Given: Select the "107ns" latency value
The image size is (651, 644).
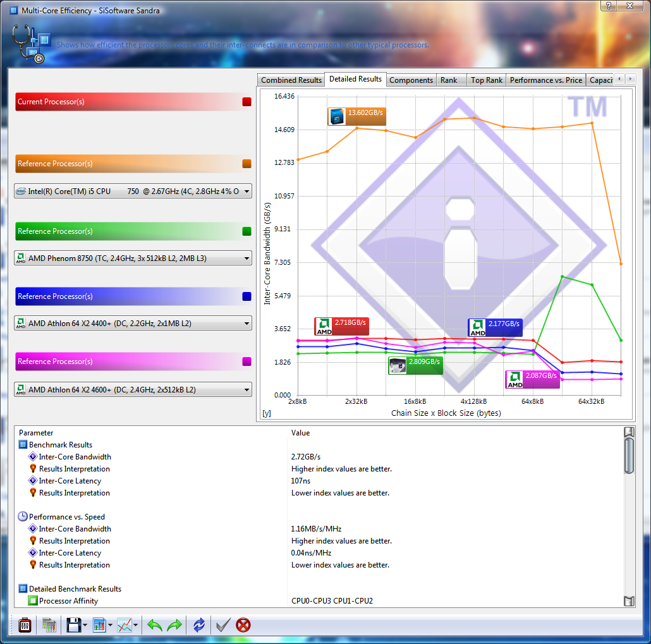Looking at the screenshot, I should coord(301,481).
